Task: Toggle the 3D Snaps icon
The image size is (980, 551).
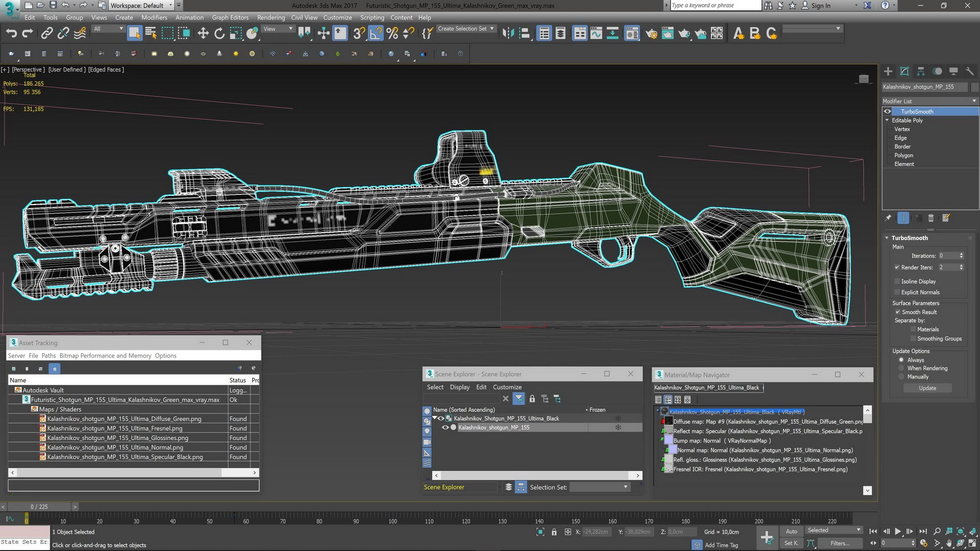Action: pyautogui.click(x=359, y=34)
